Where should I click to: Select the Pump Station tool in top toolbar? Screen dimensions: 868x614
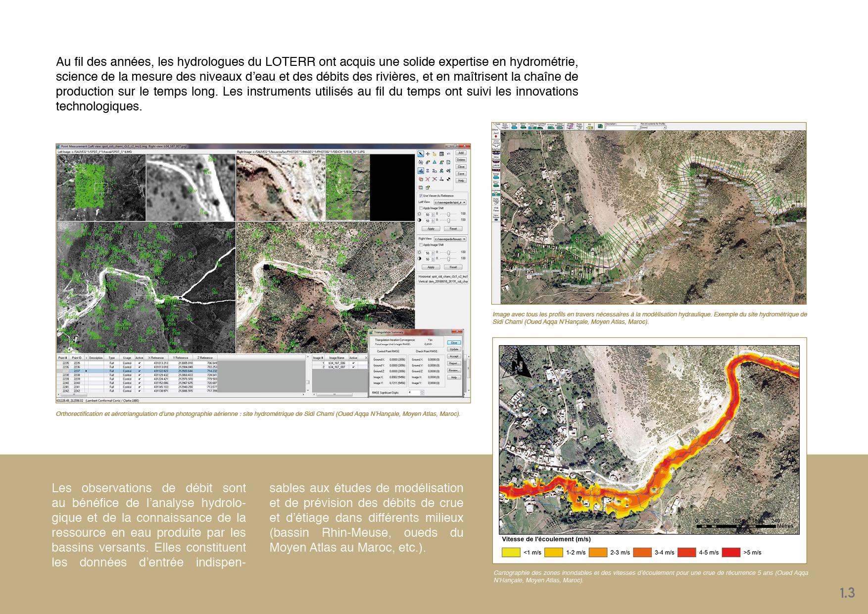[579, 126]
